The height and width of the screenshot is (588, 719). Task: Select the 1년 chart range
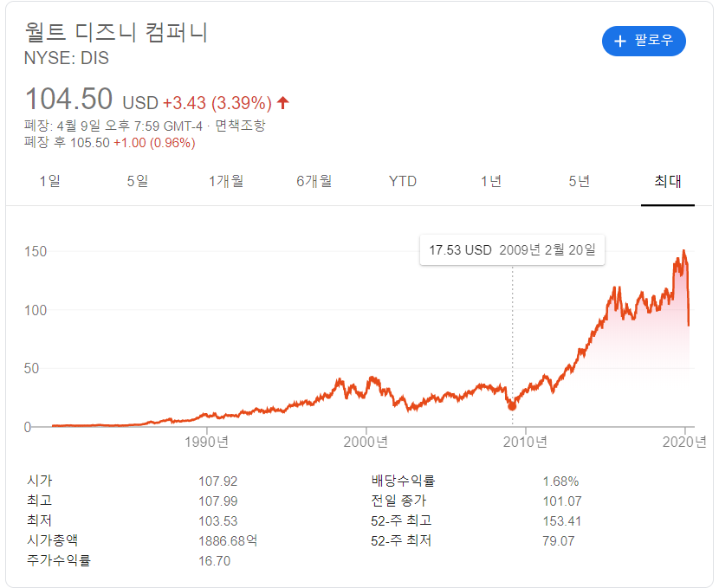[x=489, y=182]
